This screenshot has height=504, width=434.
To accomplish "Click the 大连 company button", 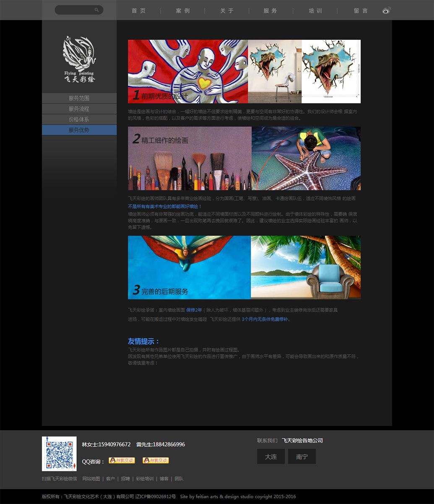I will (271, 457).
